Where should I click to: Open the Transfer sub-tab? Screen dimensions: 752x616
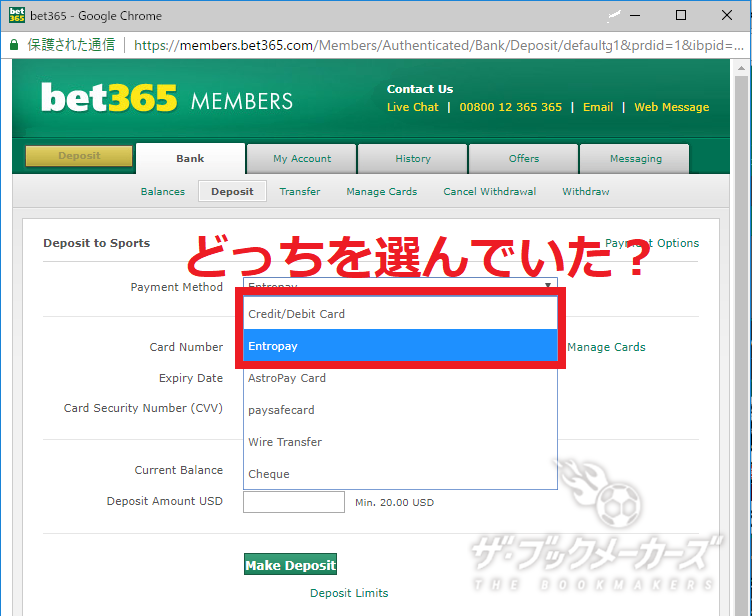300,191
